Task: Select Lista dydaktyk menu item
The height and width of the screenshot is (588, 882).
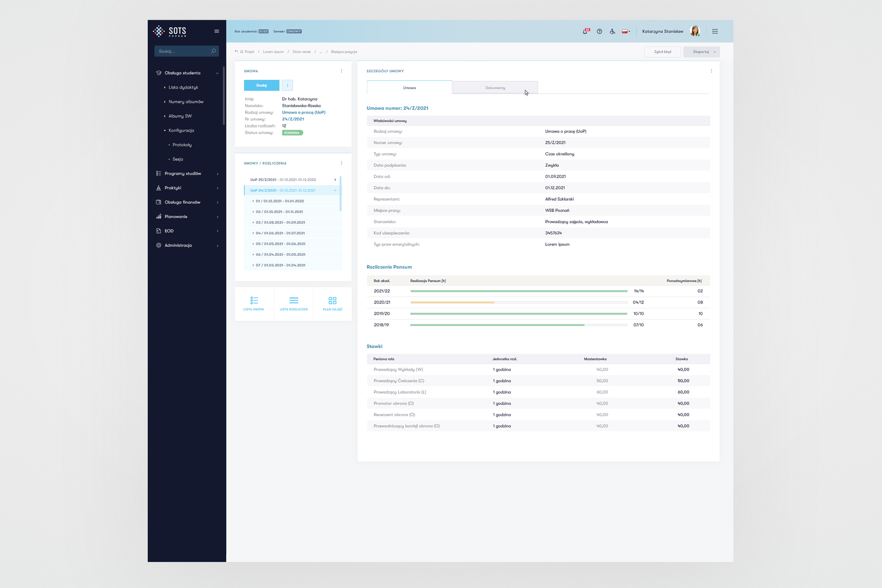Action: pyautogui.click(x=183, y=87)
